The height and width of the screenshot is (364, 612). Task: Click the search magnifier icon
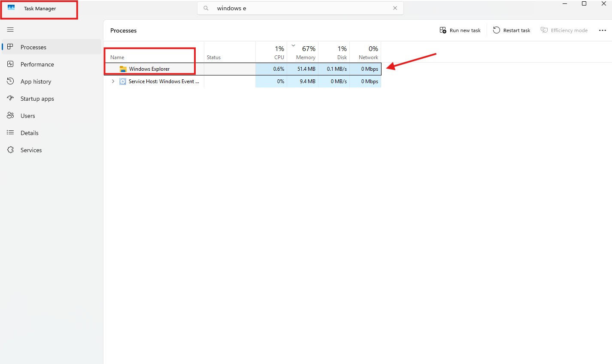[206, 8]
